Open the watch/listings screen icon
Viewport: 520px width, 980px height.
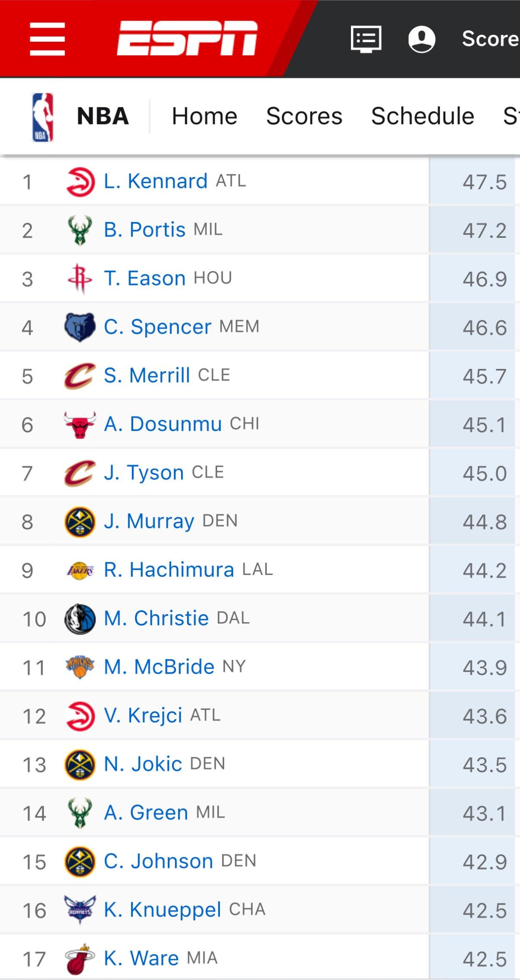366,39
